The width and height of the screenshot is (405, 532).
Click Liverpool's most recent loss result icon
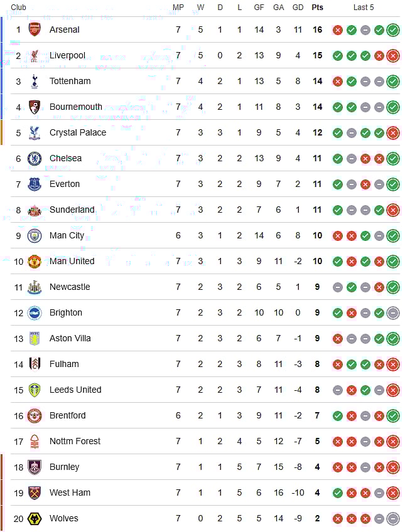click(x=393, y=55)
